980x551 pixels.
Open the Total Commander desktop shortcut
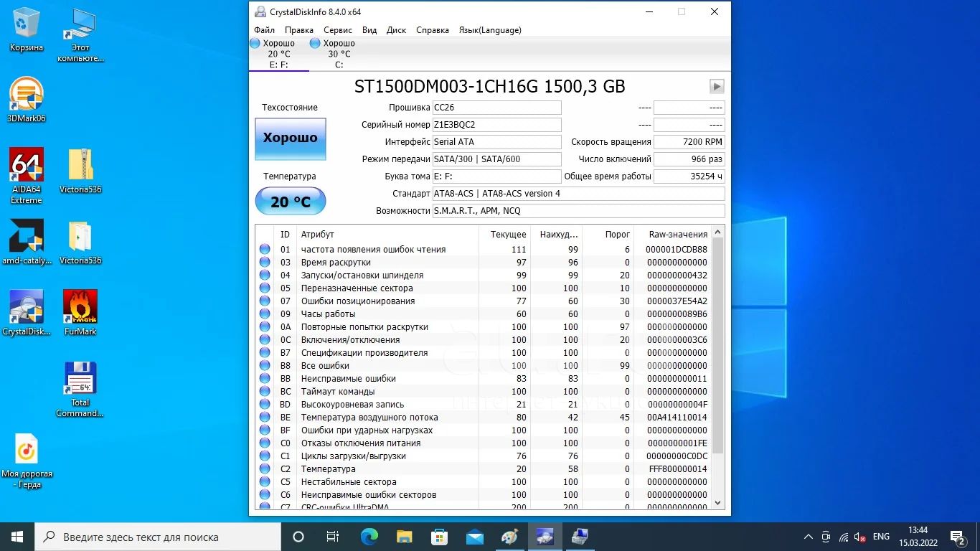tap(80, 379)
